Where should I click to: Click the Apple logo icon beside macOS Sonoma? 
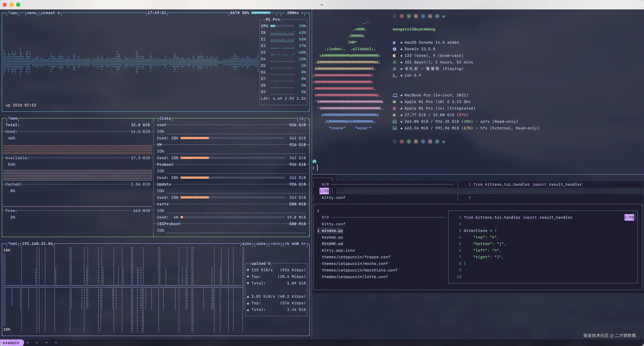tap(394, 42)
